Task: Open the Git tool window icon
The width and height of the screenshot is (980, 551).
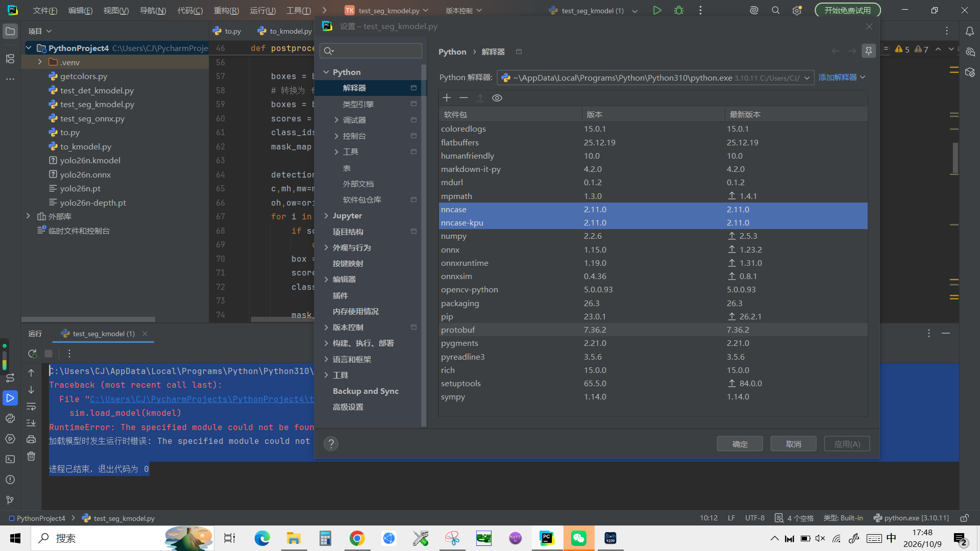Action: click(10, 500)
